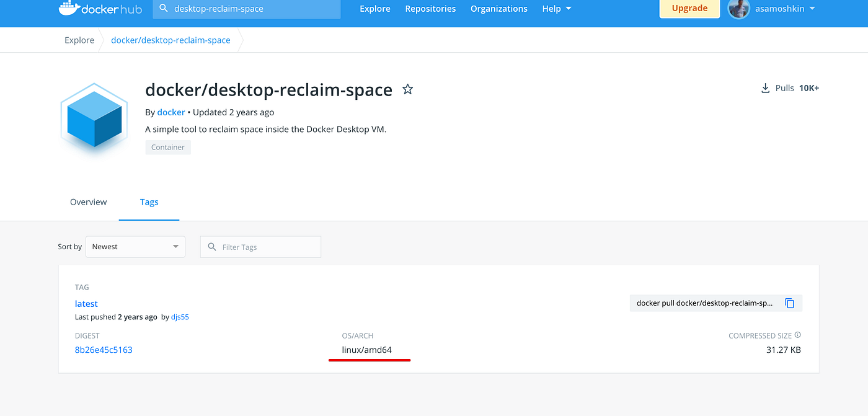Viewport: 868px width, 416px height.
Task: Open Explore in top navigation
Action: (x=375, y=9)
